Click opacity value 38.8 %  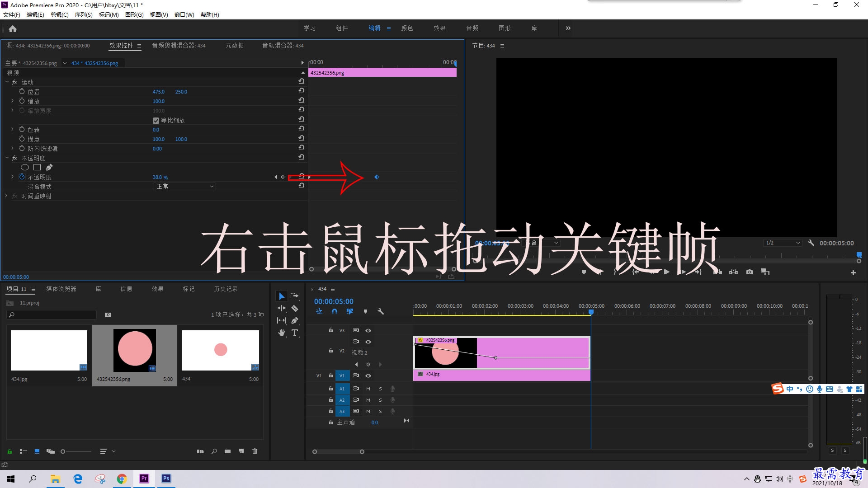pyautogui.click(x=160, y=177)
